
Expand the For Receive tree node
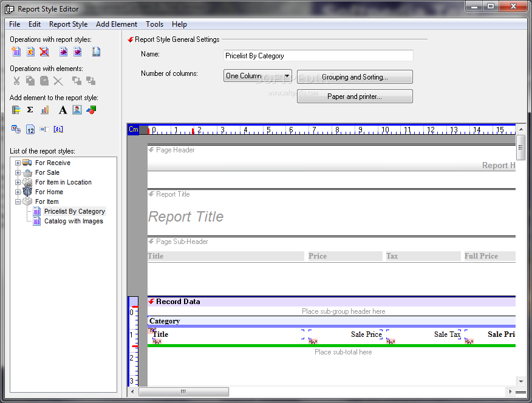click(18, 163)
